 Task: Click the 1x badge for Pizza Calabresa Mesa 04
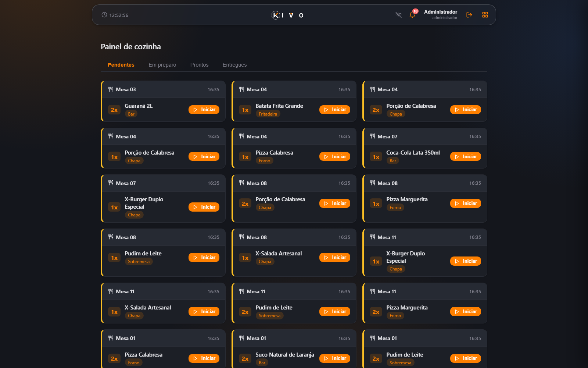pyautogui.click(x=245, y=157)
